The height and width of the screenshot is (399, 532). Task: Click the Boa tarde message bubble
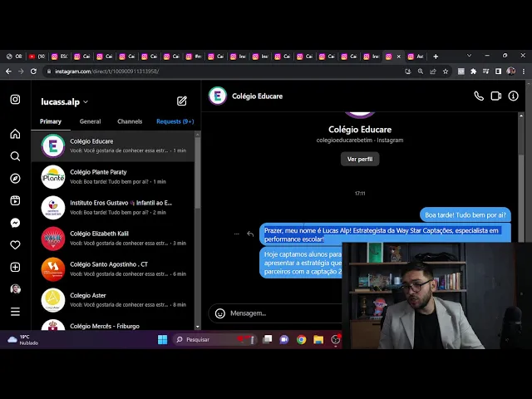(465, 215)
